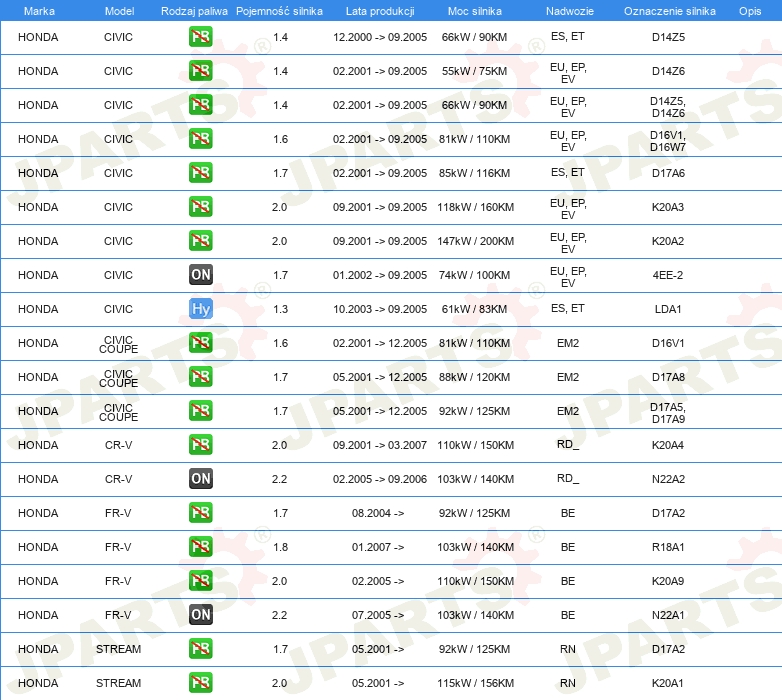Click petrol icon in D16V1, D16W7 row
The width and height of the screenshot is (782, 700).
[x=200, y=139]
